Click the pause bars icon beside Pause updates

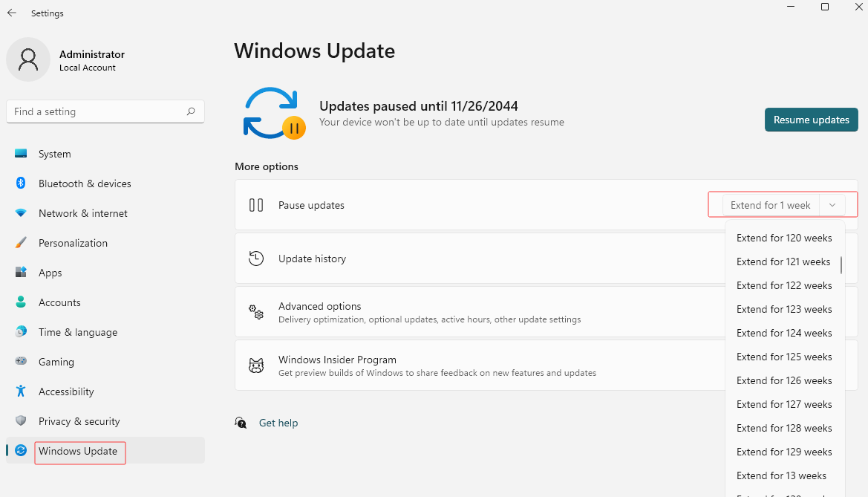255,205
